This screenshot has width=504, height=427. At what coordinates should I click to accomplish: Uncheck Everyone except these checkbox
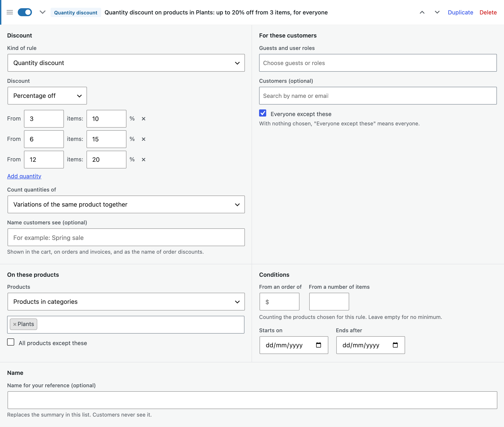[x=263, y=113]
